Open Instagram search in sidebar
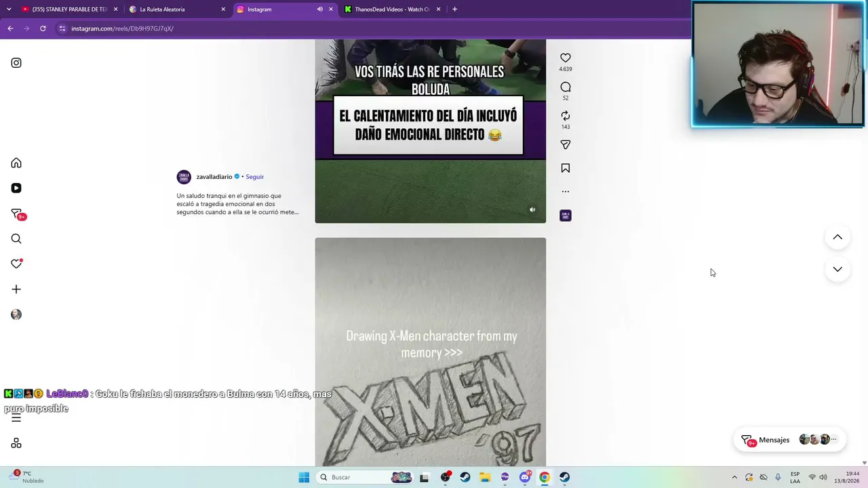This screenshot has height=488, width=868. pyautogui.click(x=16, y=239)
